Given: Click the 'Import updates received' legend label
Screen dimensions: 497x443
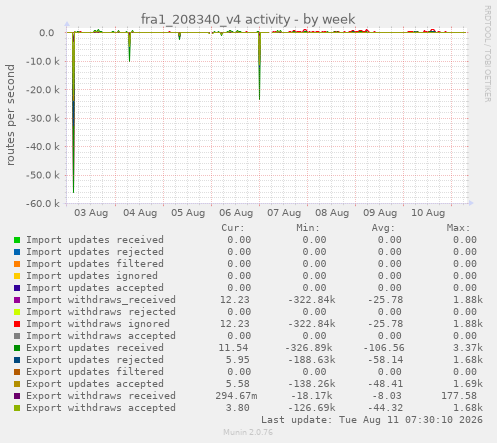Looking at the screenshot, I should pyautogui.click(x=95, y=240).
